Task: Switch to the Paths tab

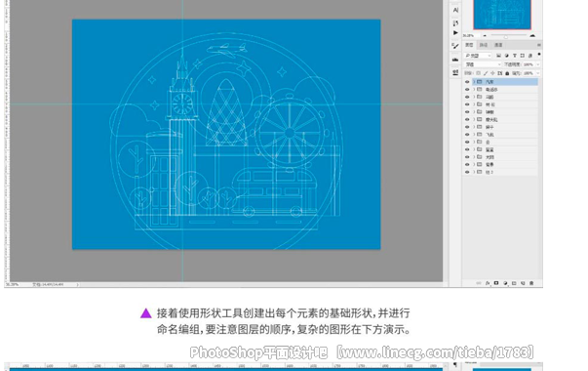Action: tap(484, 45)
